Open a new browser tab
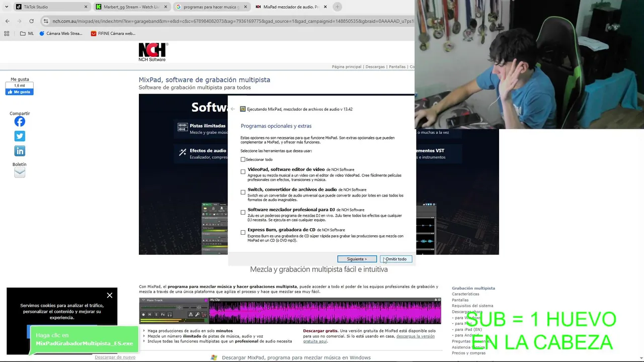The width and height of the screenshot is (644, 362). 337,7
